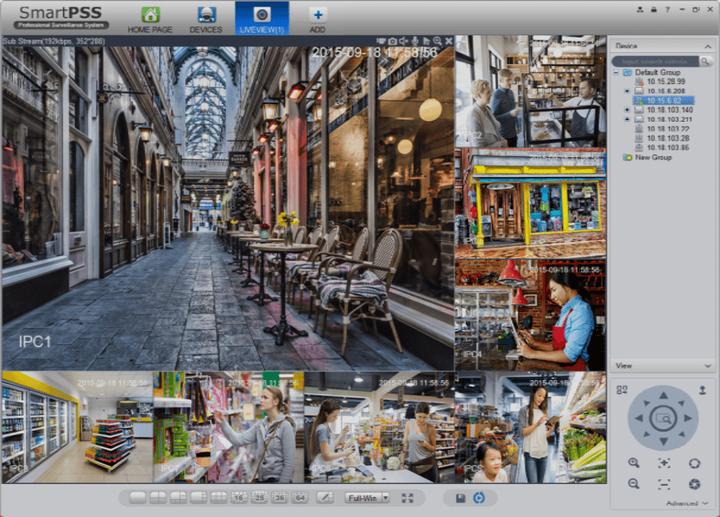
Task: Click the PTZ zoom in icon
Action: 634,463
